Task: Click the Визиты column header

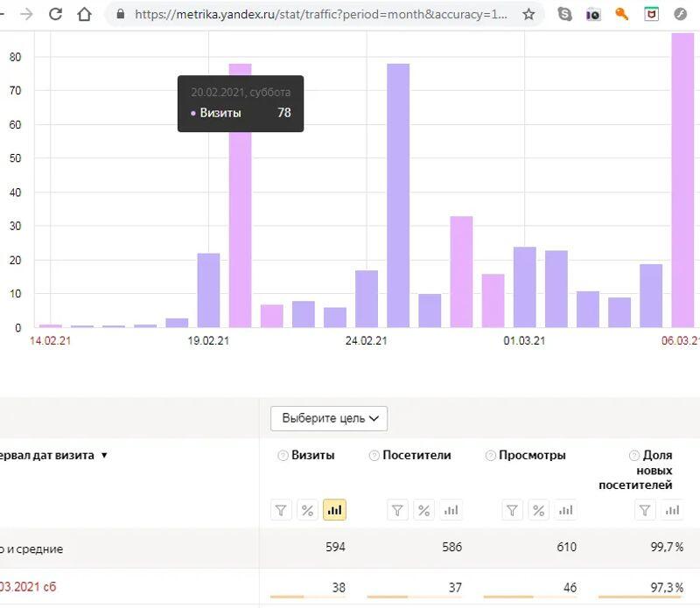Action: [x=312, y=455]
